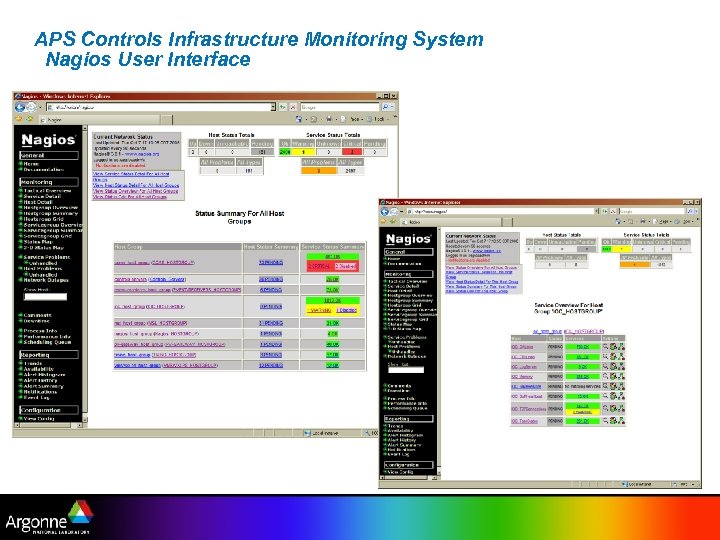Image resolution: width=720 pixels, height=540 pixels.
Task: Click the tree action icon in the yellow-warning host row
Action: click(621, 408)
